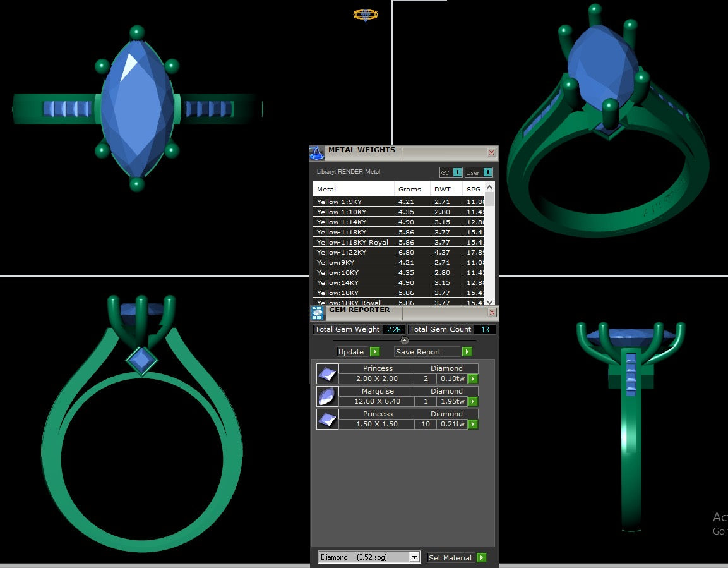Click the Library: RENDER-Metal label
728x568 pixels.
[x=348, y=171]
